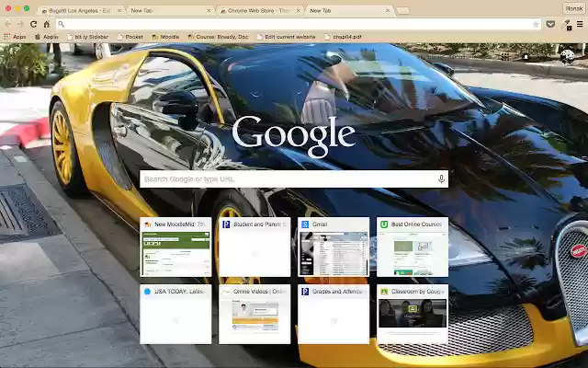
Task: Open the Pocket extension icon
Action: point(550,25)
